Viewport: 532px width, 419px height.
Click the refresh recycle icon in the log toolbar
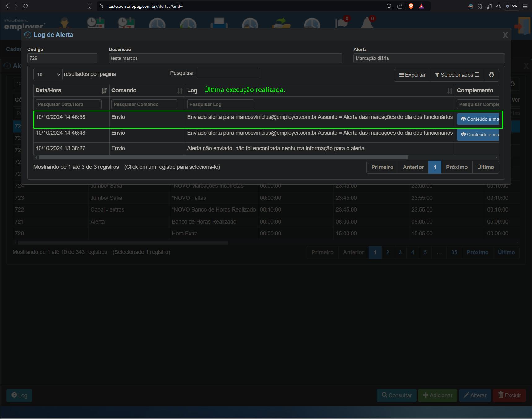(x=491, y=75)
